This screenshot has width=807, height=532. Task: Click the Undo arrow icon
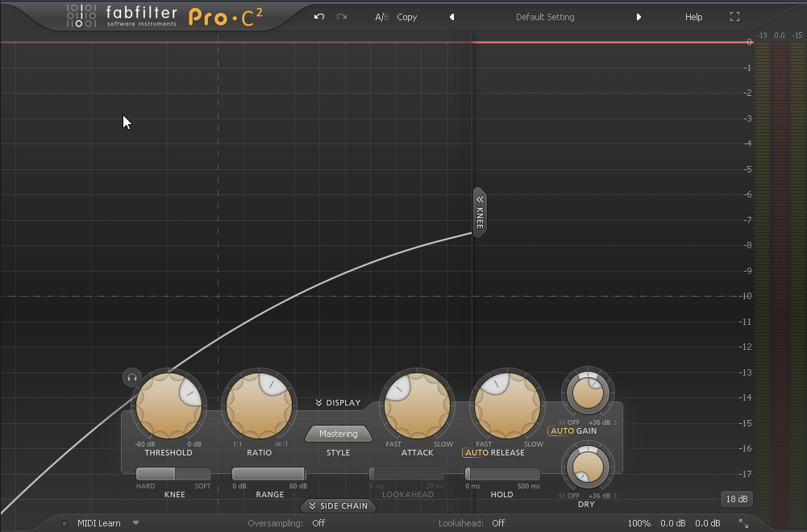pos(319,16)
